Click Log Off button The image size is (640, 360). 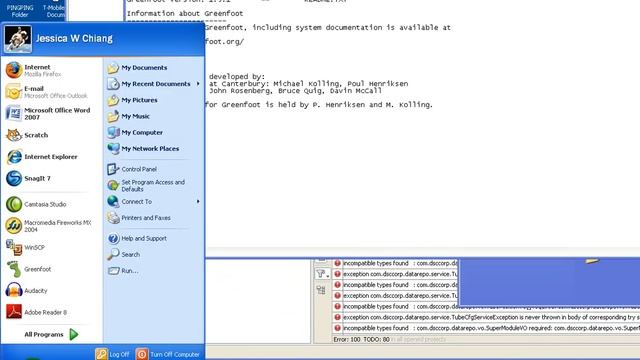[113, 354]
